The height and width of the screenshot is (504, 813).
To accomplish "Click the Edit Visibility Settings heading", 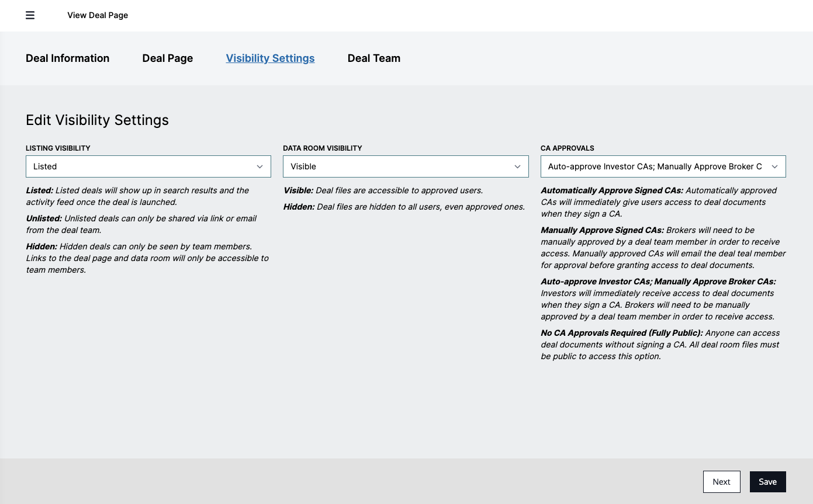I will click(97, 120).
